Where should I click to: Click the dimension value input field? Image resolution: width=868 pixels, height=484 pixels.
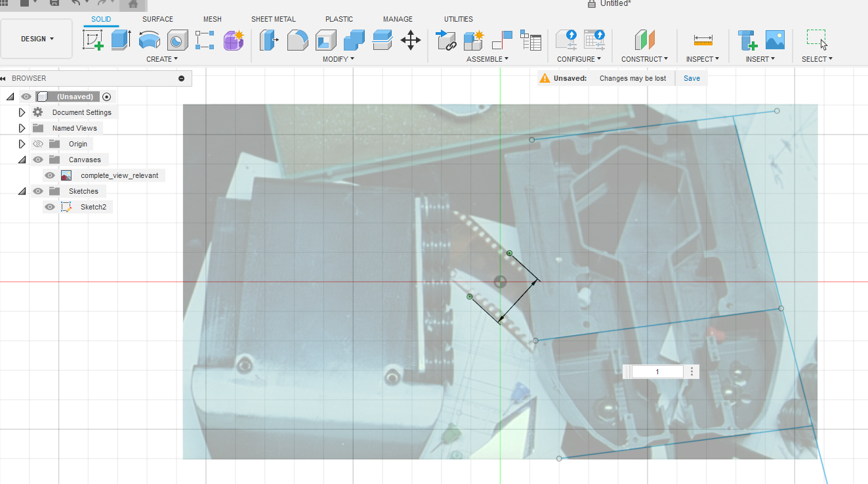[657, 372]
